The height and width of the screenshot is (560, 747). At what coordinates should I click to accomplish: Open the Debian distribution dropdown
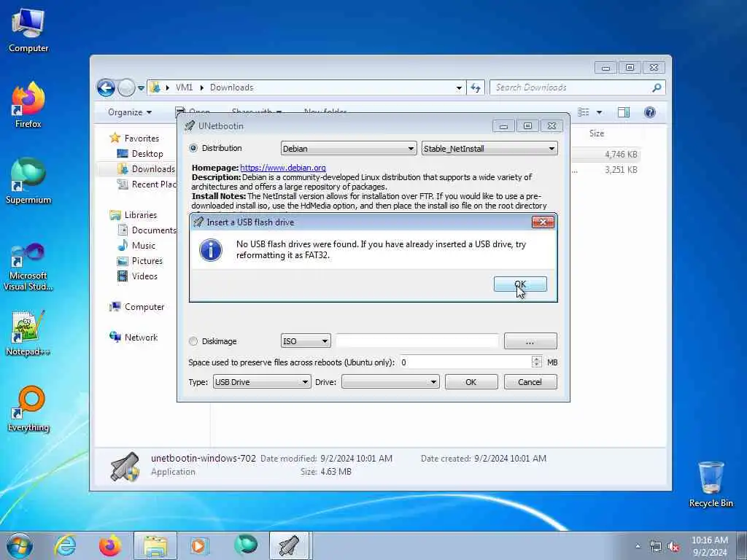(x=348, y=149)
